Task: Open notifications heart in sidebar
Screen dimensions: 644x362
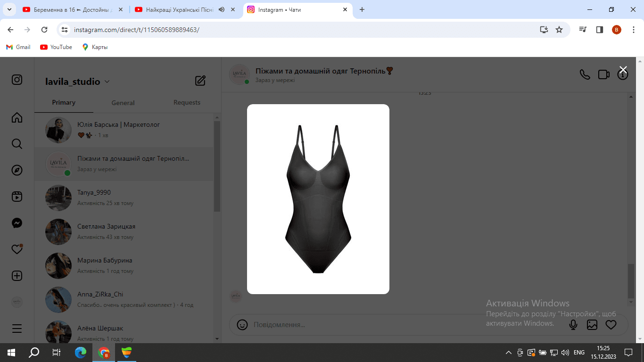Action: coord(17,249)
